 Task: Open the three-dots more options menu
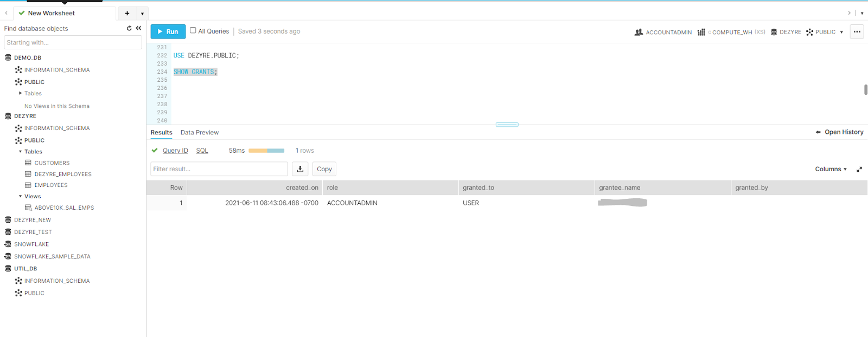pyautogui.click(x=857, y=31)
